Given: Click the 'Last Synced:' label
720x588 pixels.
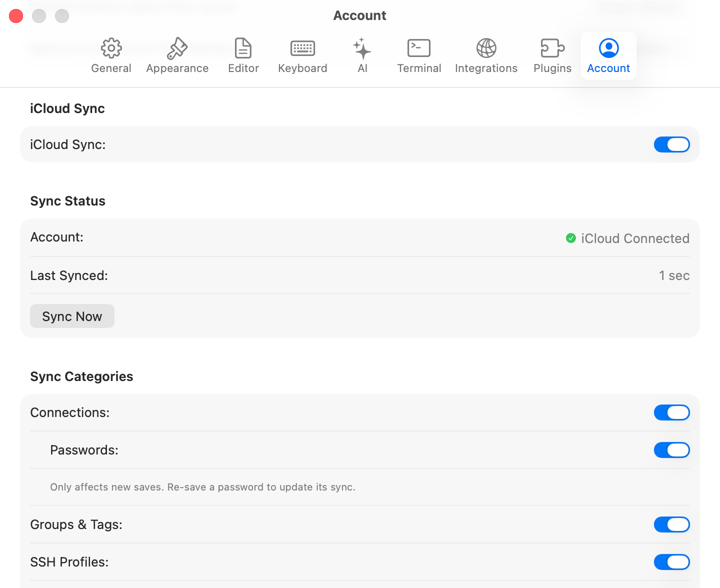Looking at the screenshot, I should pos(69,275).
